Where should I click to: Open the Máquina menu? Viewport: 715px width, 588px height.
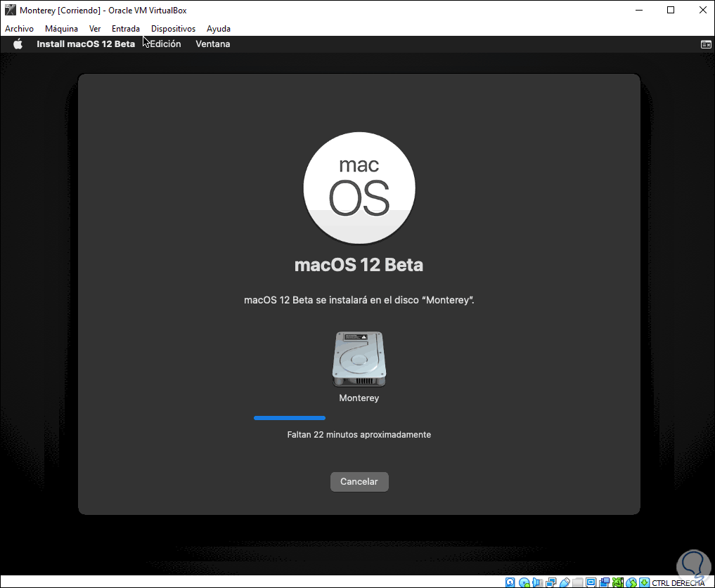click(61, 28)
